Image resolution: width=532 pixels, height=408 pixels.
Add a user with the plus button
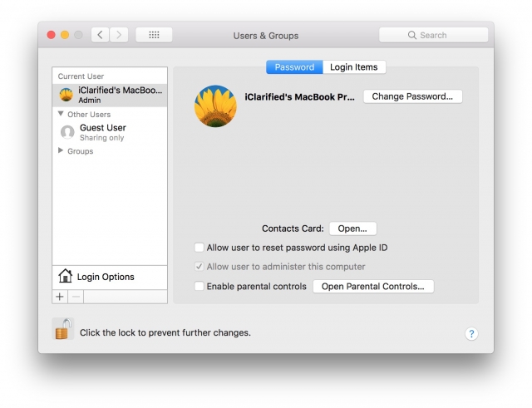(x=60, y=296)
